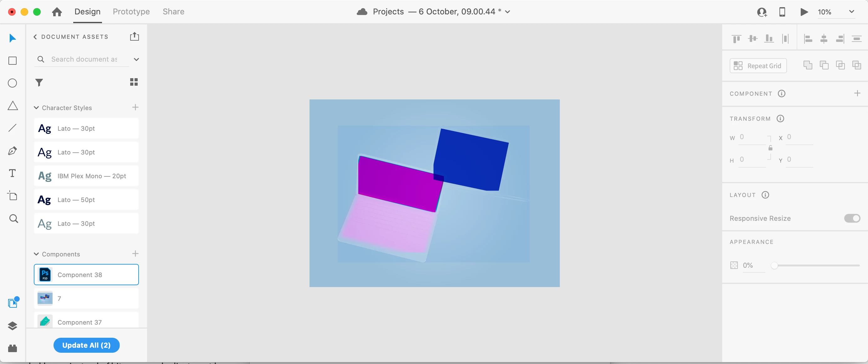This screenshot has width=868, height=364.
Task: Collapse the Components section
Action: [x=36, y=254]
